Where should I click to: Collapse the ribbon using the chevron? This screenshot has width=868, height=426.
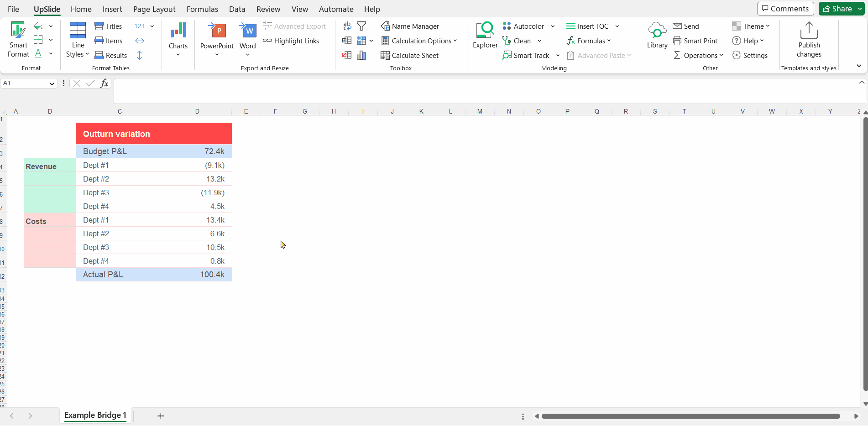click(859, 66)
